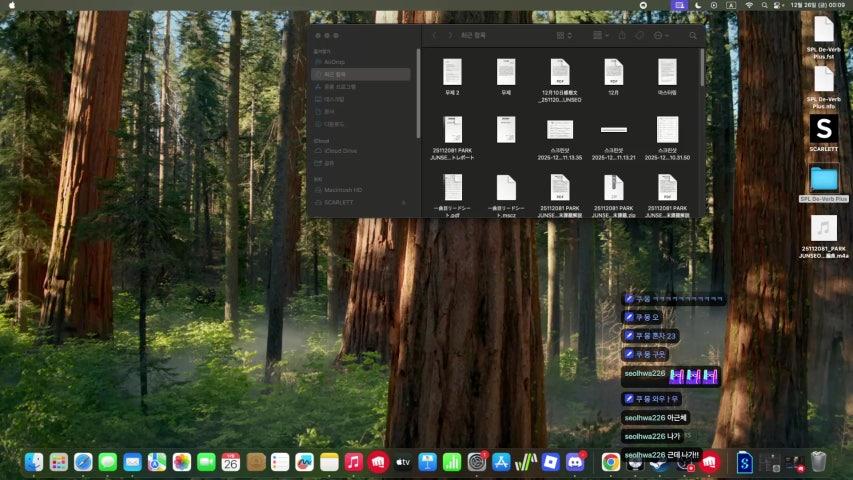Open the Music app in the Dock
This screenshot has height=480, width=853.
(353, 462)
